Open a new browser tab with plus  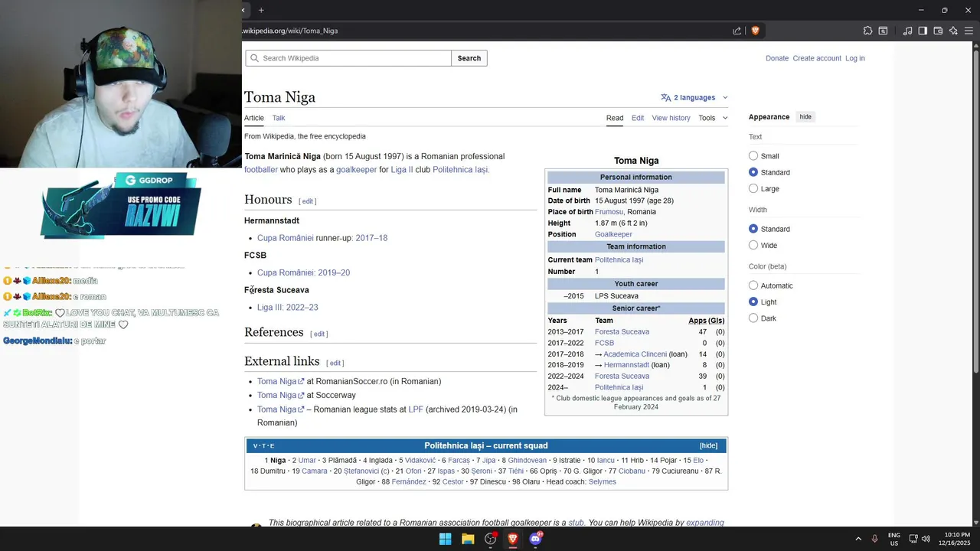pos(261,10)
